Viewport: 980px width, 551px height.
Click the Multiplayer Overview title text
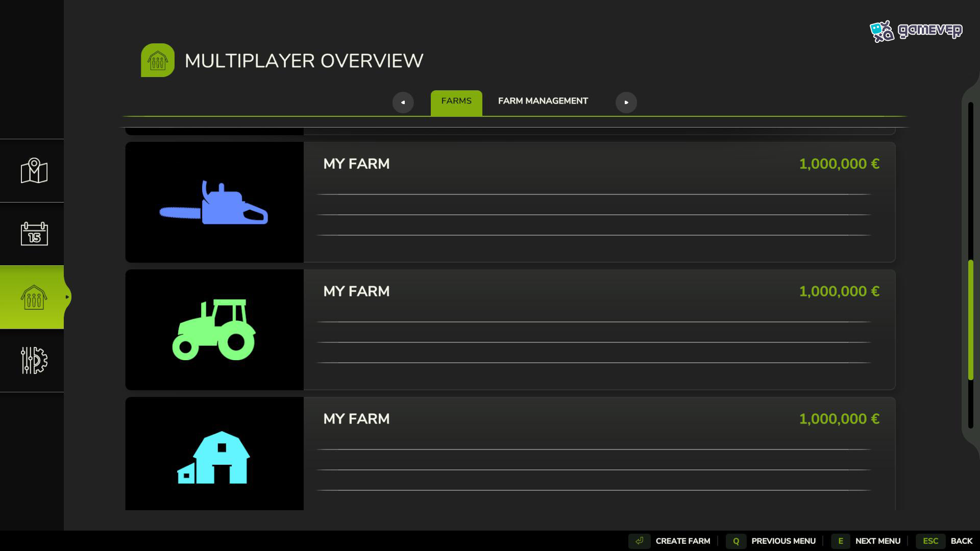[304, 61]
